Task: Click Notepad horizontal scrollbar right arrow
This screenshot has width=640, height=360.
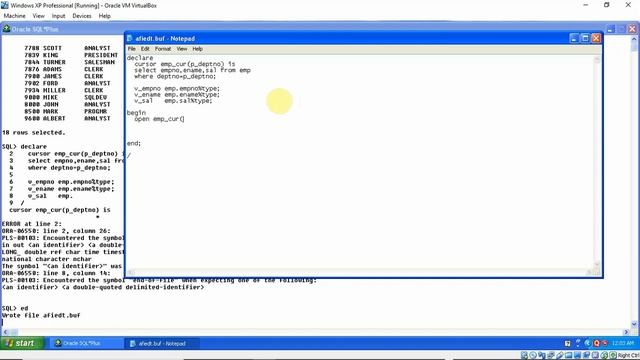Action: 589,272
